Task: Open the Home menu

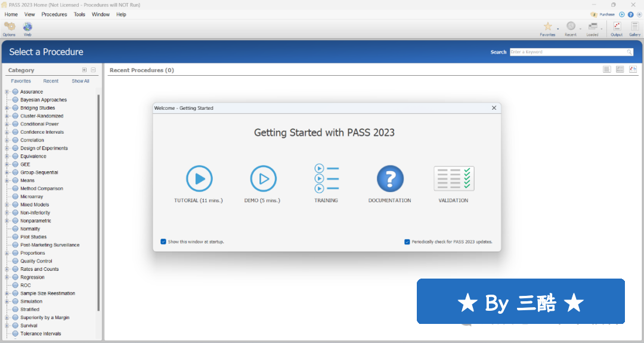Action: pos(11,14)
